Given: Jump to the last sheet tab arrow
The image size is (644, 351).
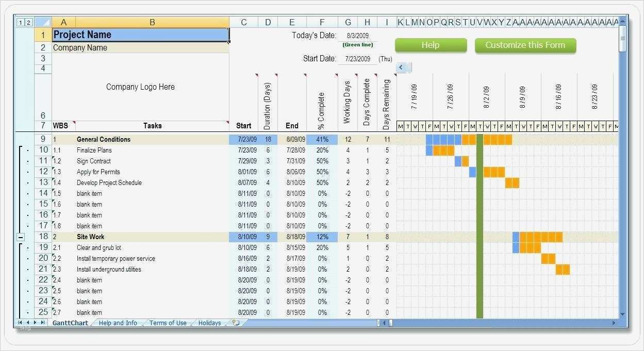Looking at the screenshot, I should (x=42, y=323).
